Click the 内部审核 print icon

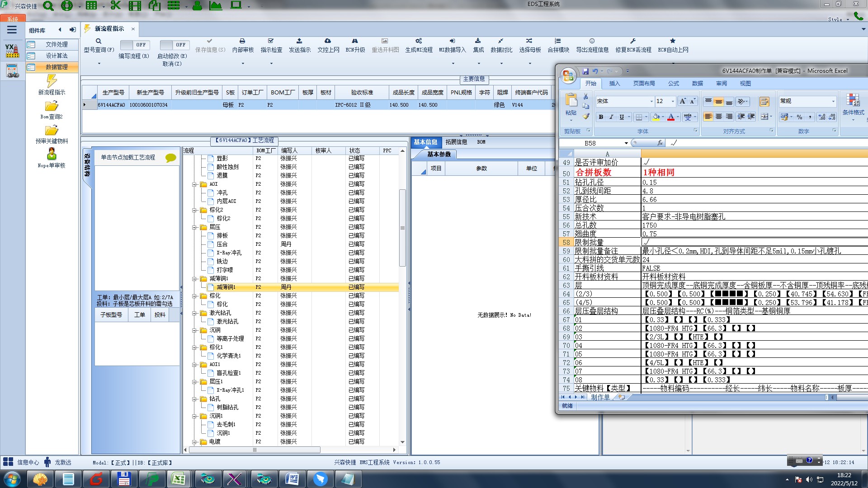click(x=242, y=41)
